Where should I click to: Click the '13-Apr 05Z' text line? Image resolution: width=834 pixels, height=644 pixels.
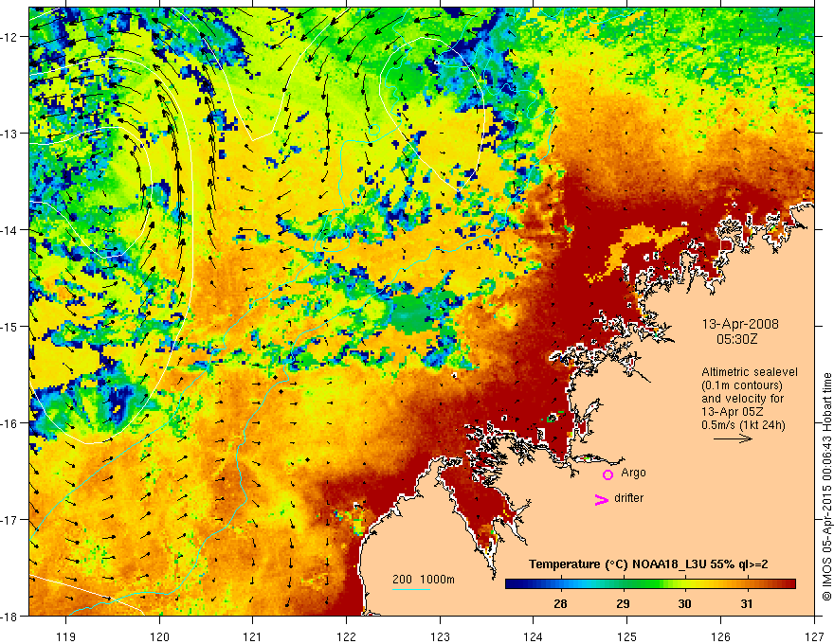tap(734, 412)
